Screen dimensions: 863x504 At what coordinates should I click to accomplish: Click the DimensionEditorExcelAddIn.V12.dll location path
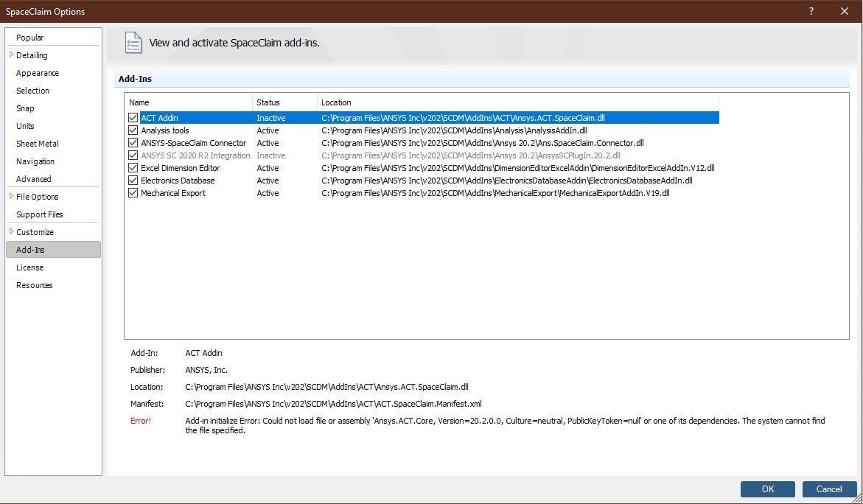coord(518,168)
